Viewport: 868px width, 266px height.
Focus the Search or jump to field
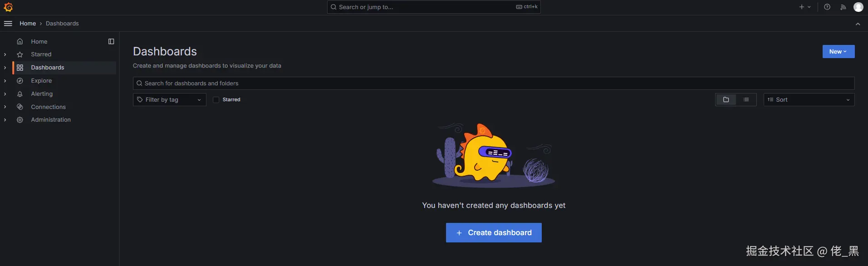click(x=434, y=7)
